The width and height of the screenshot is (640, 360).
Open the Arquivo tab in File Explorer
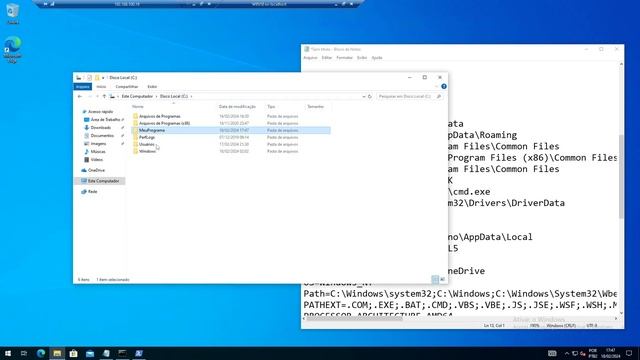[x=82, y=87]
